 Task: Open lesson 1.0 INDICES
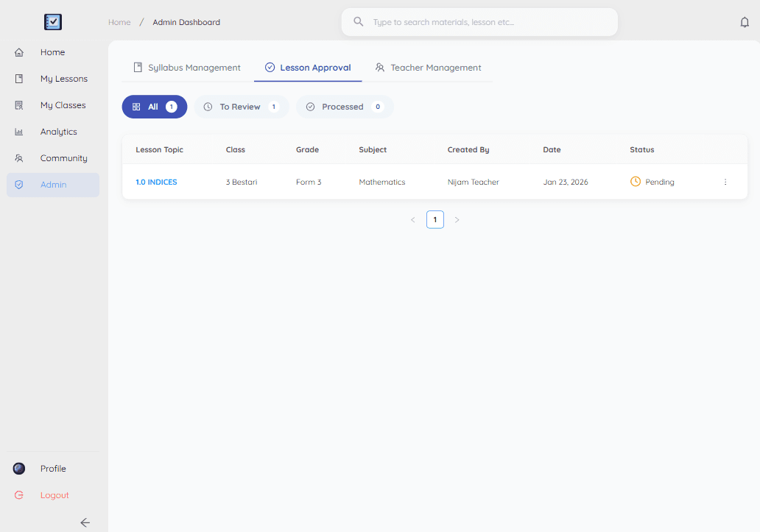(x=156, y=182)
